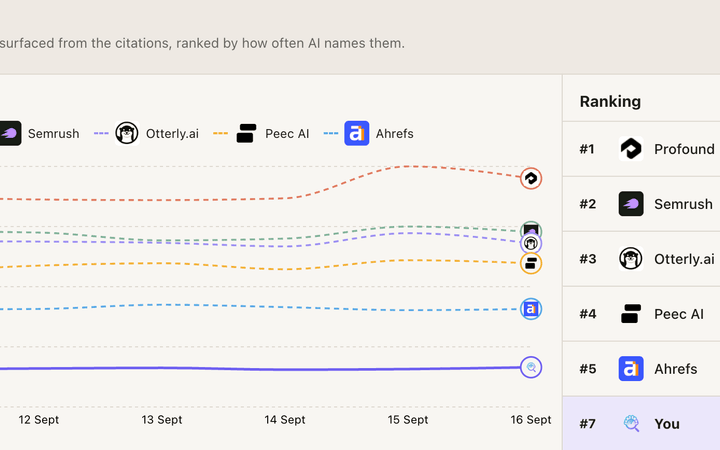Click the Profound endpoint marker on the chart
The width and height of the screenshot is (720, 450).
pos(531,178)
